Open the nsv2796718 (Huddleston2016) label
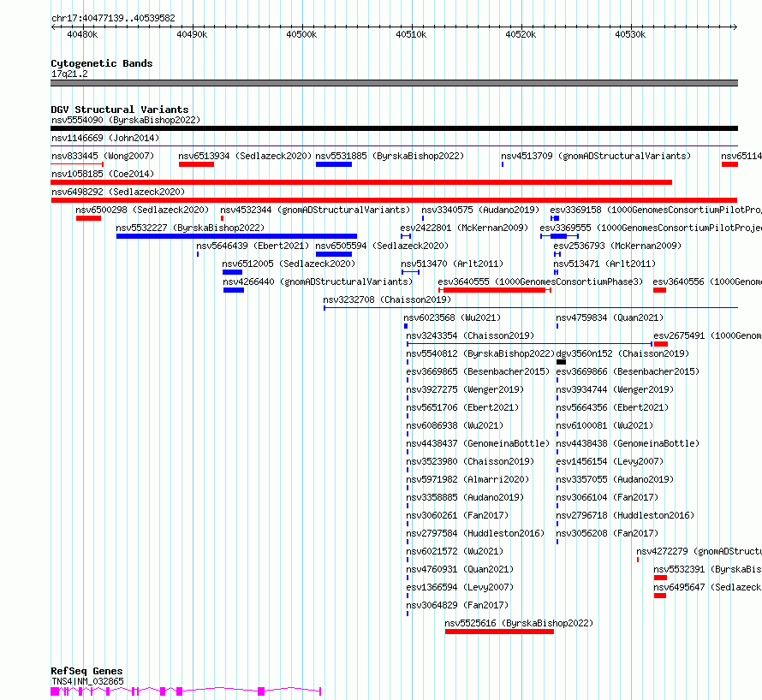The width and height of the screenshot is (762, 700). tap(625, 515)
